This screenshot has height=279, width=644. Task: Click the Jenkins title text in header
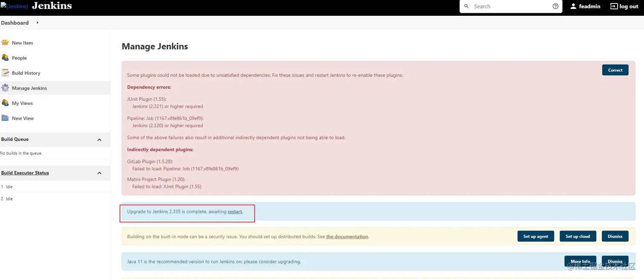52,6
